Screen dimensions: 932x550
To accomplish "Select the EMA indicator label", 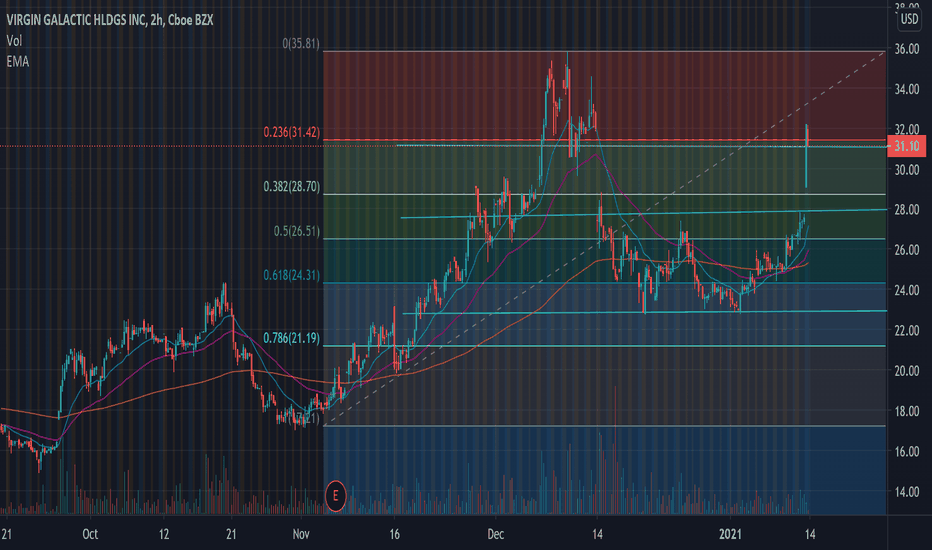I will 18,61.
